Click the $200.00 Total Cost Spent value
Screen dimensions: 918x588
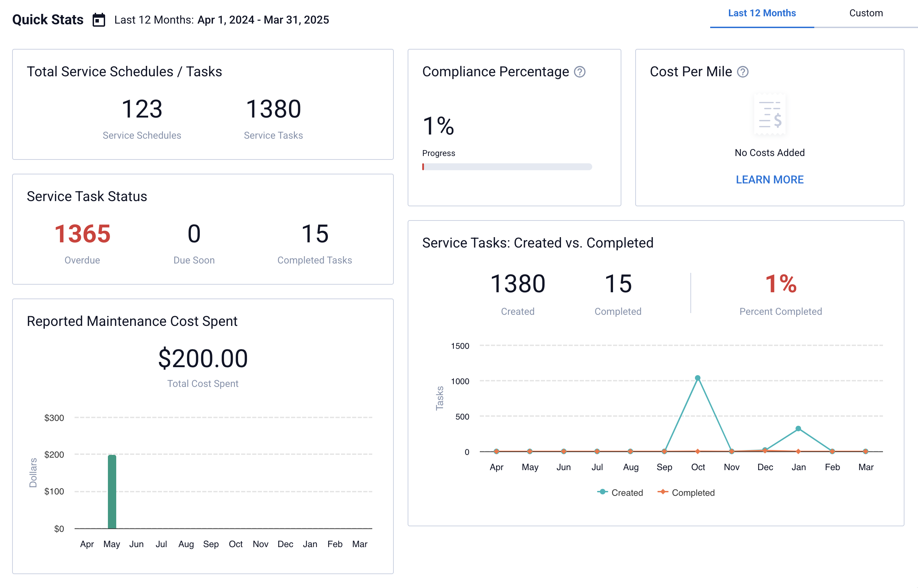(203, 358)
